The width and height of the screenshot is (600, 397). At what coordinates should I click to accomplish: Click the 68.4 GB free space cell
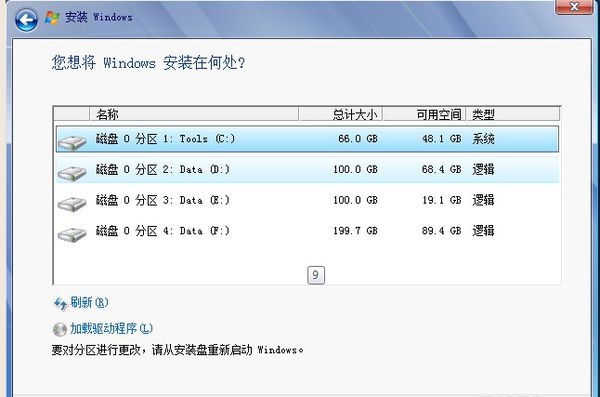click(442, 169)
